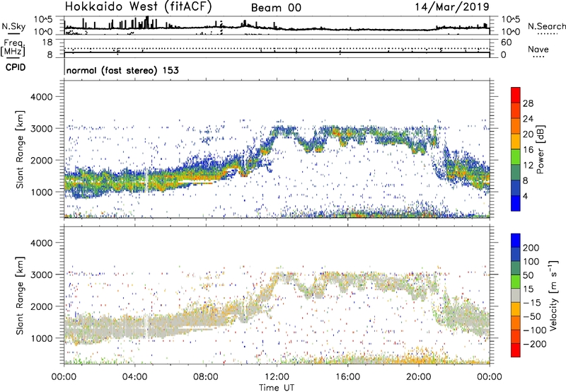Image resolution: width=566 pixels, height=392 pixels.
Task: Select the 'CPID' row label
Action: (x=16, y=67)
